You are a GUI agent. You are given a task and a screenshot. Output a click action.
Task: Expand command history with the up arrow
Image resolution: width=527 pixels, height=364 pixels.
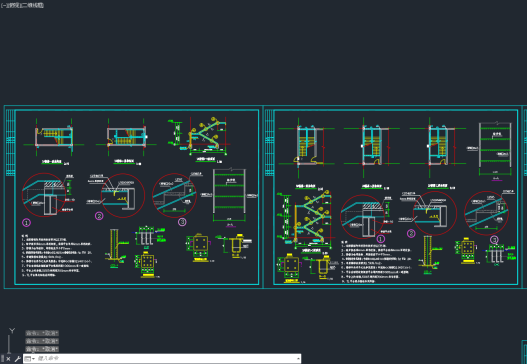[x=298, y=359]
